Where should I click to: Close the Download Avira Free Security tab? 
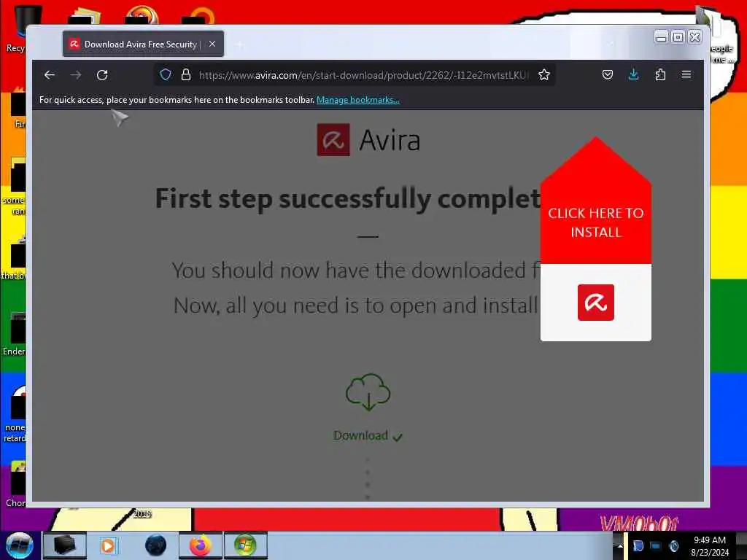(212, 44)
